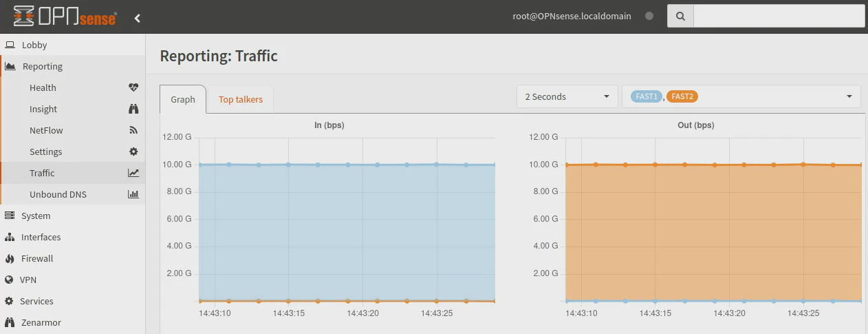Expand the Zenarmor menu

tap(73, 322)
